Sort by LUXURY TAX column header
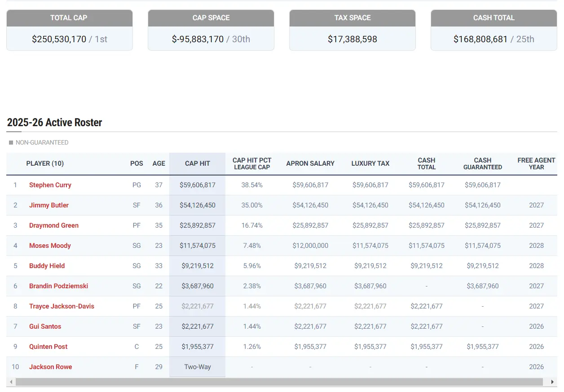This screenshot has height=392, width=564. (x=370, y=163)
